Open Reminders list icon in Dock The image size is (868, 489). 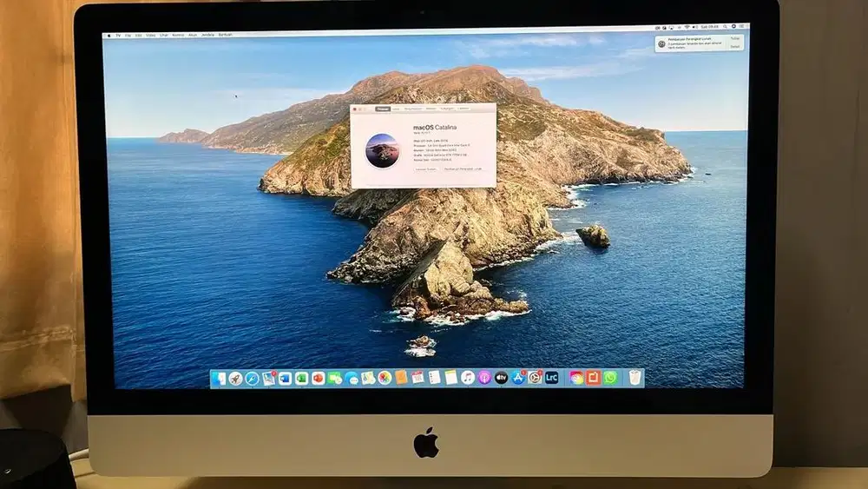[x=435, y=378]
